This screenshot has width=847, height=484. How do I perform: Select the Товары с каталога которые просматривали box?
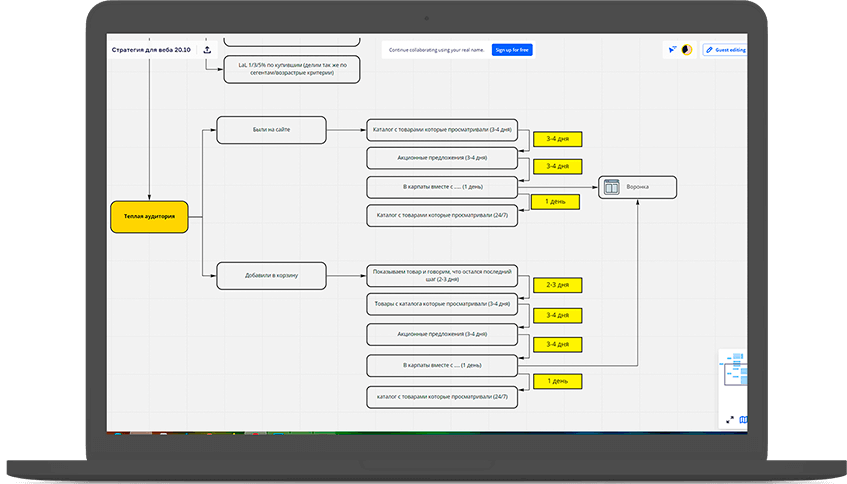tap(442, 304)
